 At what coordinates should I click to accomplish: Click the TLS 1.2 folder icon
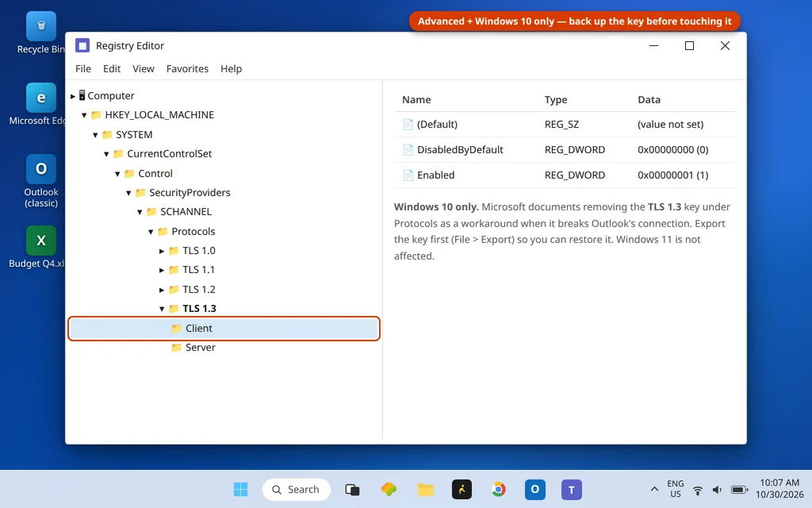[174, 290]
